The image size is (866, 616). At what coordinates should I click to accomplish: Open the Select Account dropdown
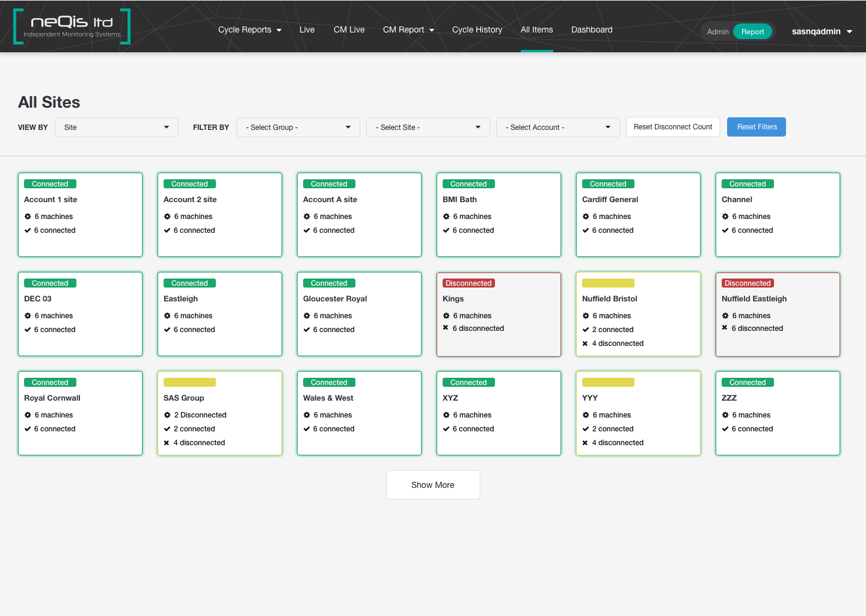[557, 127]
